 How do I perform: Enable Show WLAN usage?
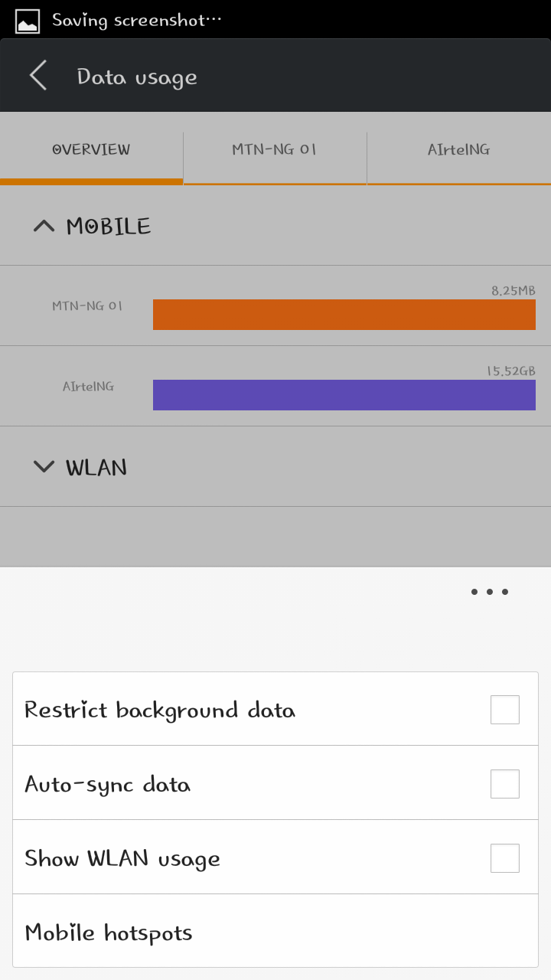[x=504, y=857]
